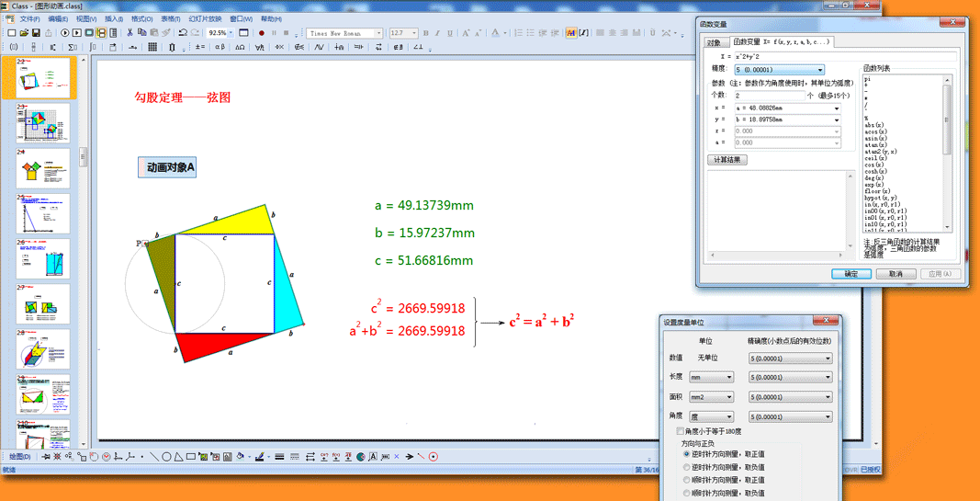This screenshot has height=501, width=980.
Task: Select the third slide thumbnail in panel
Action: 42,167
